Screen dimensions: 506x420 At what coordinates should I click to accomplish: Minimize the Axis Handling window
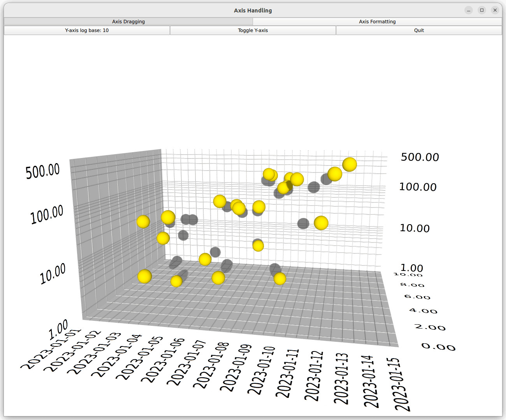(x=469, y=11)
